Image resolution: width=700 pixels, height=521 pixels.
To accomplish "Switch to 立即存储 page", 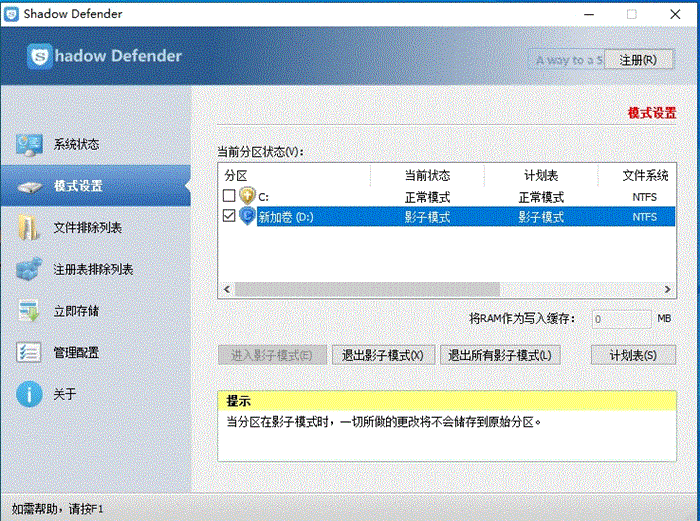I will pyautogui.click(x=96, y=311).
